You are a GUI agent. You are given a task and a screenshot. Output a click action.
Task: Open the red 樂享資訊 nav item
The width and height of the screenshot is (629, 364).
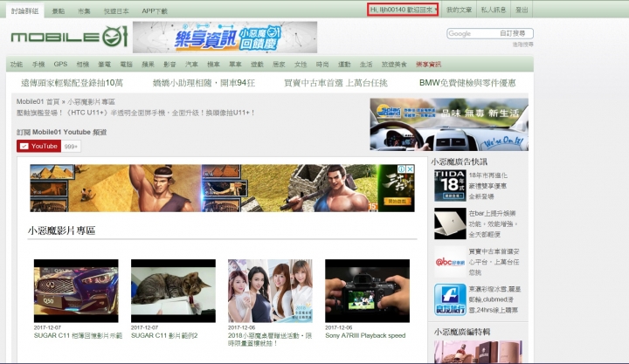click(428, 64)
